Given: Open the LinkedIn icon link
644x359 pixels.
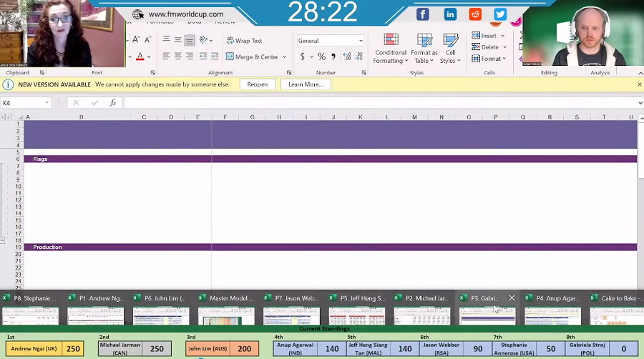Looking at the screenshot, I should [450, 14].
